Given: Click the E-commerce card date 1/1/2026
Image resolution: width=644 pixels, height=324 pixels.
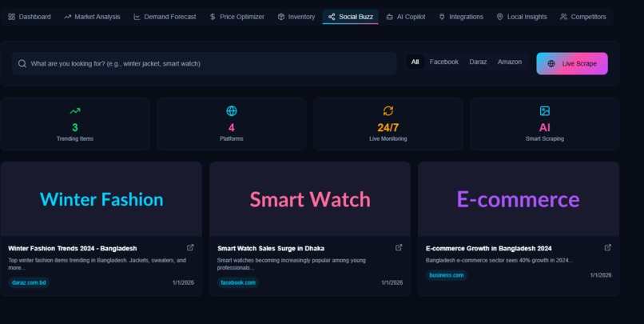Looking at the screenshot, I should (x=601, y=275).
